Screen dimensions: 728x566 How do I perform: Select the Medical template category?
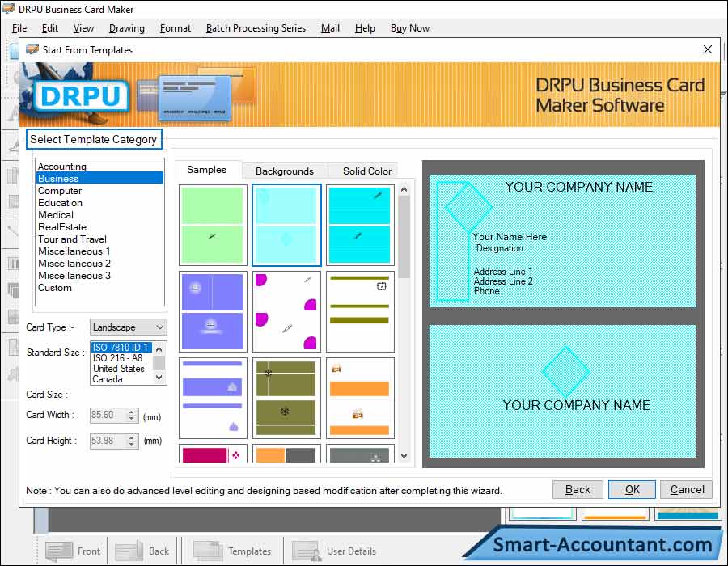tap(99, 215)
